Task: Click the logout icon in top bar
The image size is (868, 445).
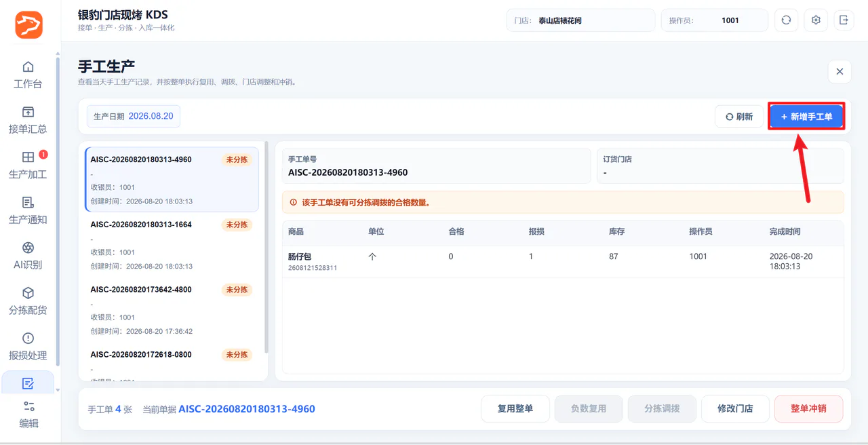Action: (844, 20)
